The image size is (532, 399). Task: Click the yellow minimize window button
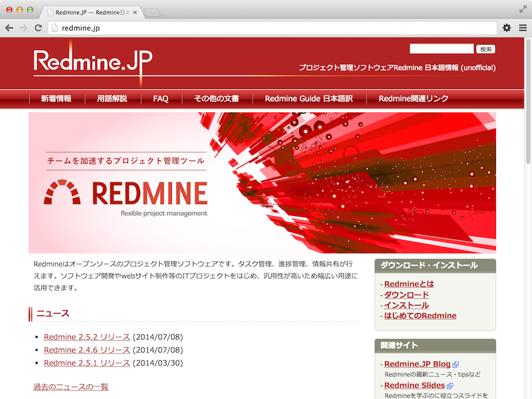pyautogui.click(x=20, y=10)
